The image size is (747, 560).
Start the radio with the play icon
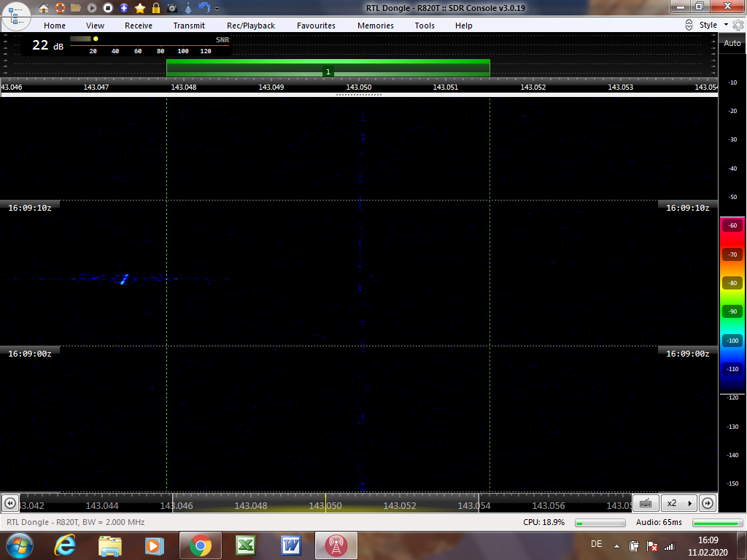(92, 7)
